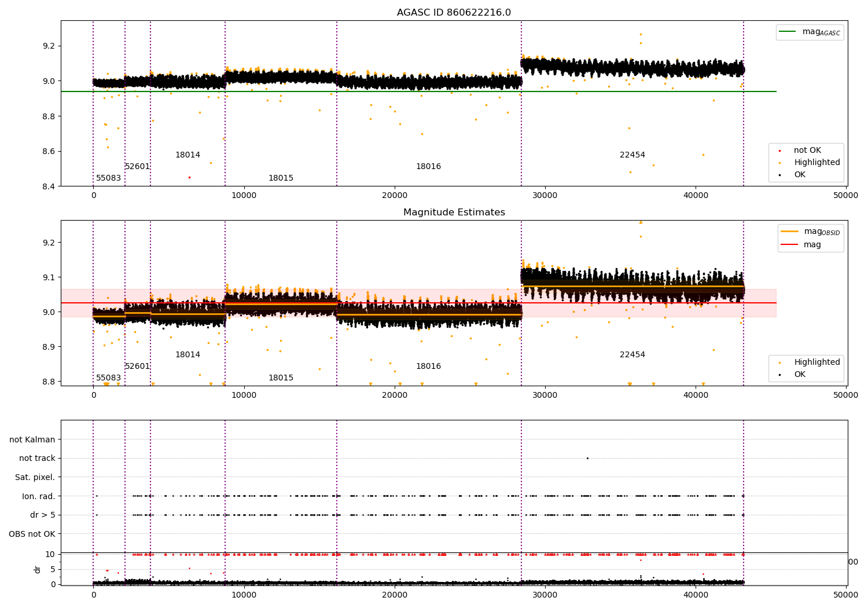The width and height of the screenshot is (868, 608).
Task: Click obsid label 22454 in Magnitude Estimates plot
Action: point(632,354)
